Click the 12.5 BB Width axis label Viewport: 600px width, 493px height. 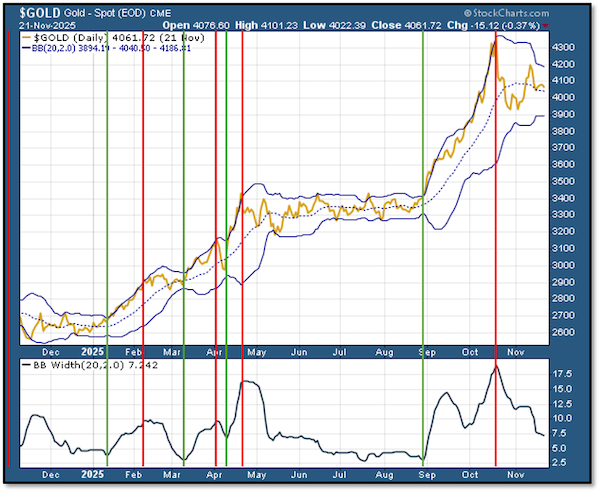pyautogui.click(x=562, y=403)
